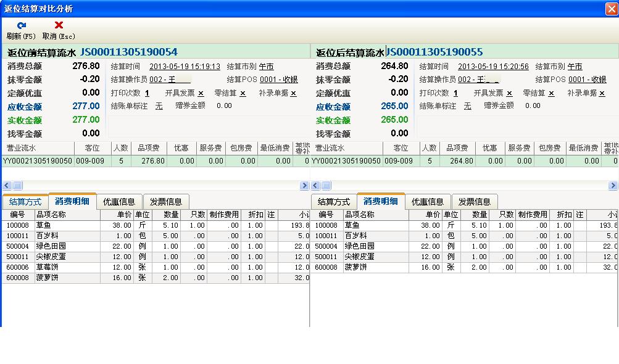This screenshot has width=619, height=364.
Task: Select 消费明细 tab in the right panel
Action: [x=381, y=201]
